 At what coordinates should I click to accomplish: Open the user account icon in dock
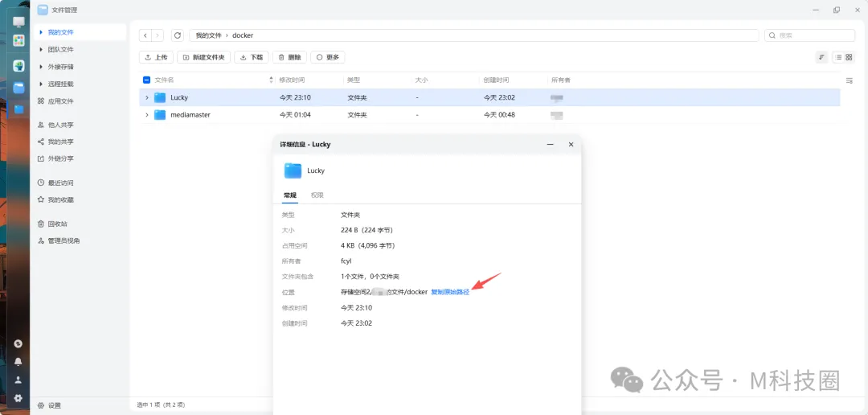click(x=18, y=380)
